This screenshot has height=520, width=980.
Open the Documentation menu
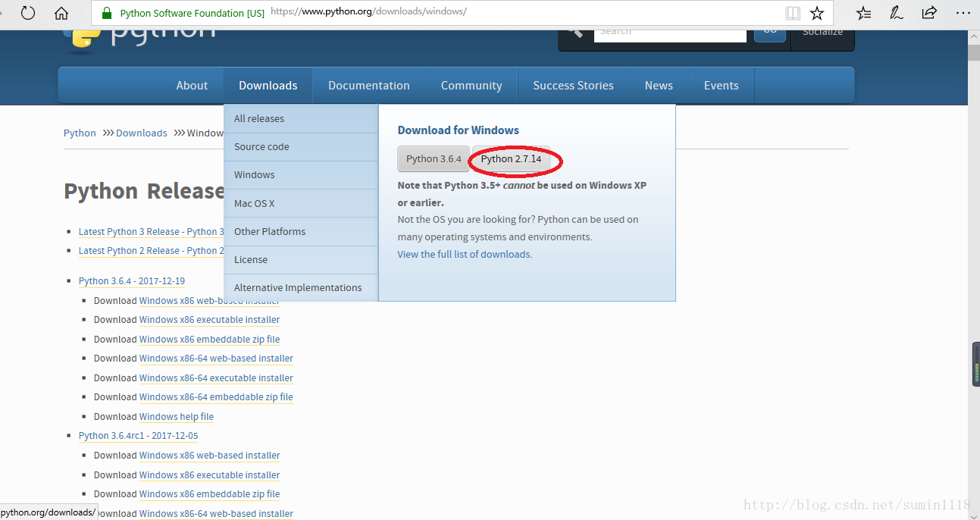(369, 86)
